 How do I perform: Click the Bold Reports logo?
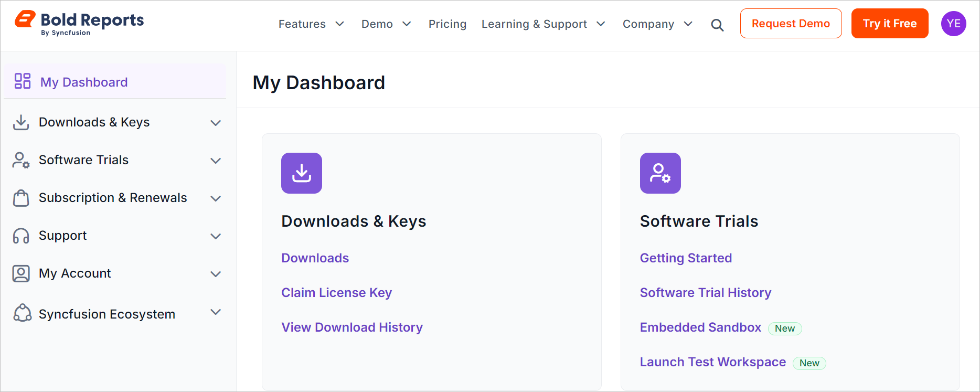(79, 24)
